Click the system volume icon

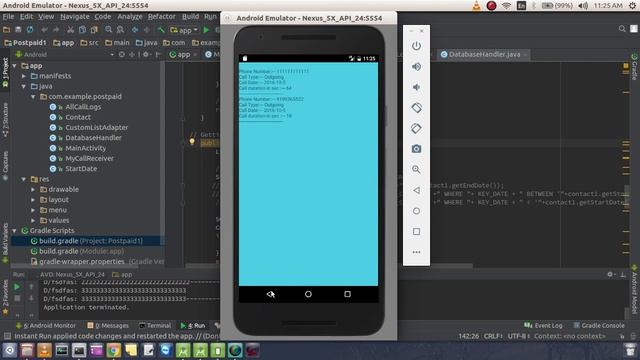click(583, 5)
